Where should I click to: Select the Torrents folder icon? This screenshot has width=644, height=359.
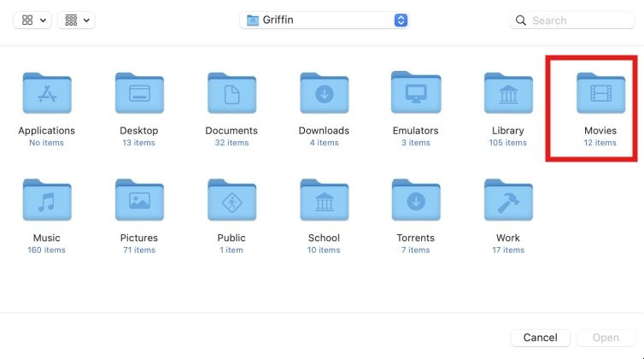point(416,200)
